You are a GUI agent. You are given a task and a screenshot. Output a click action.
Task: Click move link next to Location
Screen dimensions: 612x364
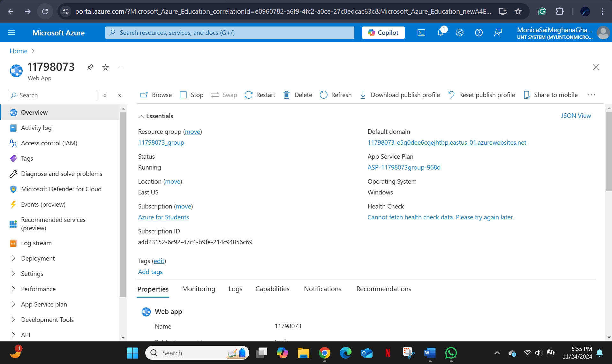click(x=173, y=181)
